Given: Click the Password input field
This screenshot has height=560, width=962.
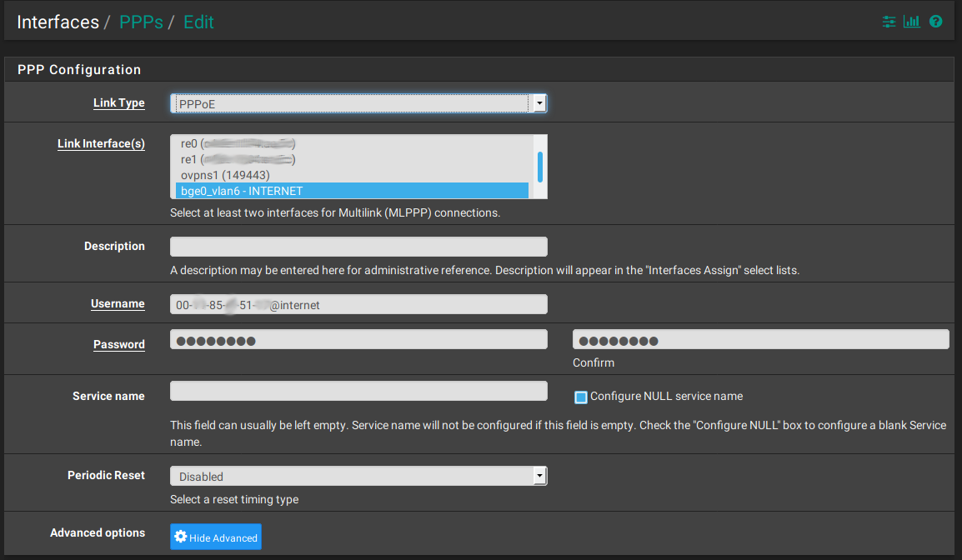Looking at the screenshot, I should (358, 339).
